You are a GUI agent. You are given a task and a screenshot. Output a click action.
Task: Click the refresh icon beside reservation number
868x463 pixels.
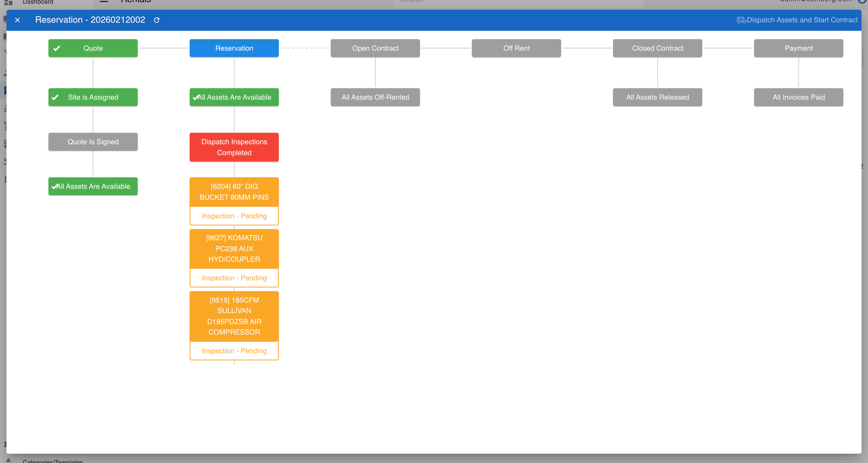(156, 20)
